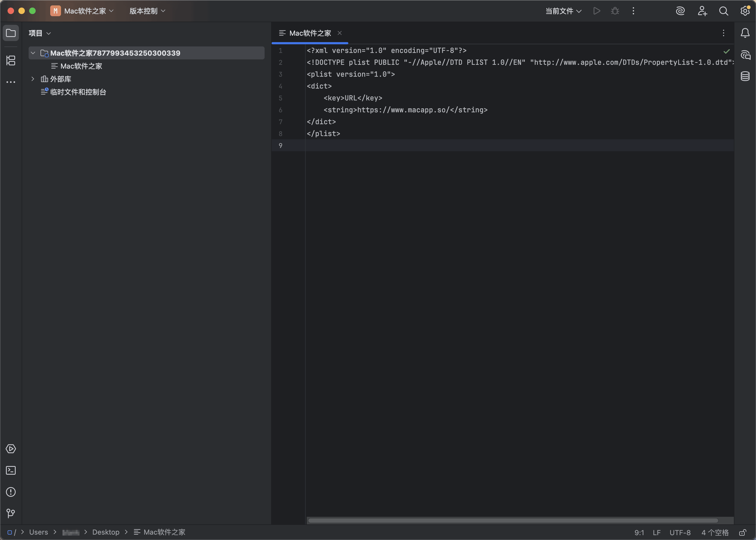Show the Notifications bell panel
This screenshot has width=756, height=540.
pyautogui.click(x=745, y=33)
